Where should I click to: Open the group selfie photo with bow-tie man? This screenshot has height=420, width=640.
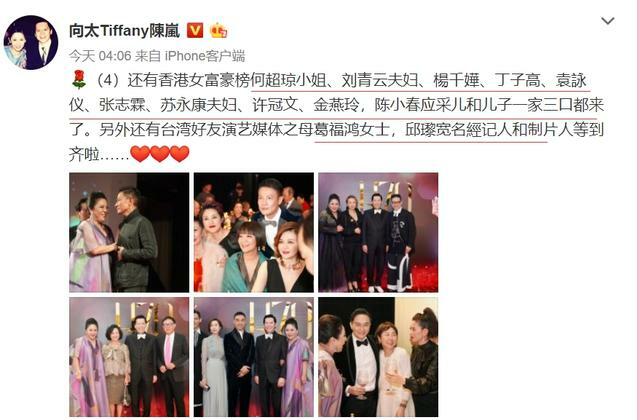click(x=254, y=232)
